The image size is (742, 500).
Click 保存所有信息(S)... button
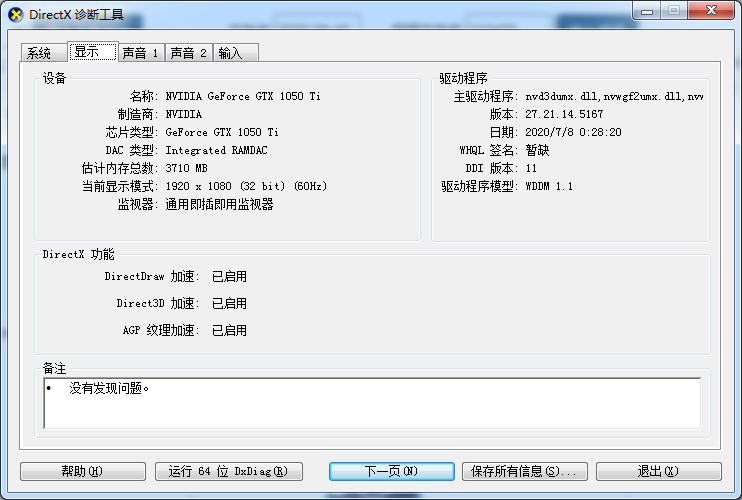point(525,471)
